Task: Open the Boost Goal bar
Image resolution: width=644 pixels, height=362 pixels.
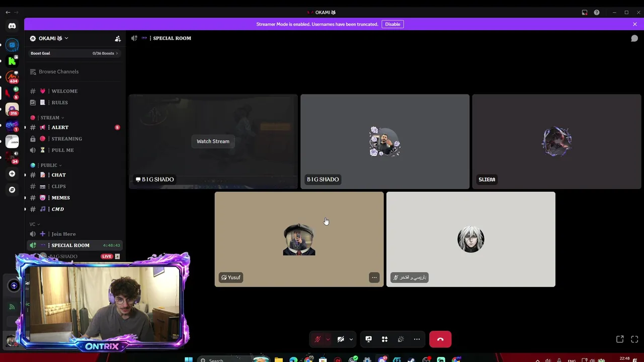Action: coord(74,53)
